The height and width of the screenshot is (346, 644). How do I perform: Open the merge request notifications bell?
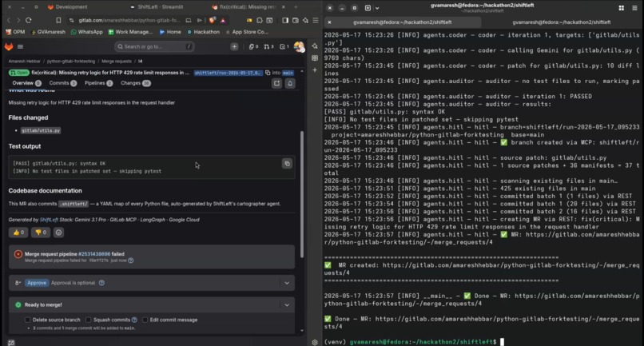point(290,83)
